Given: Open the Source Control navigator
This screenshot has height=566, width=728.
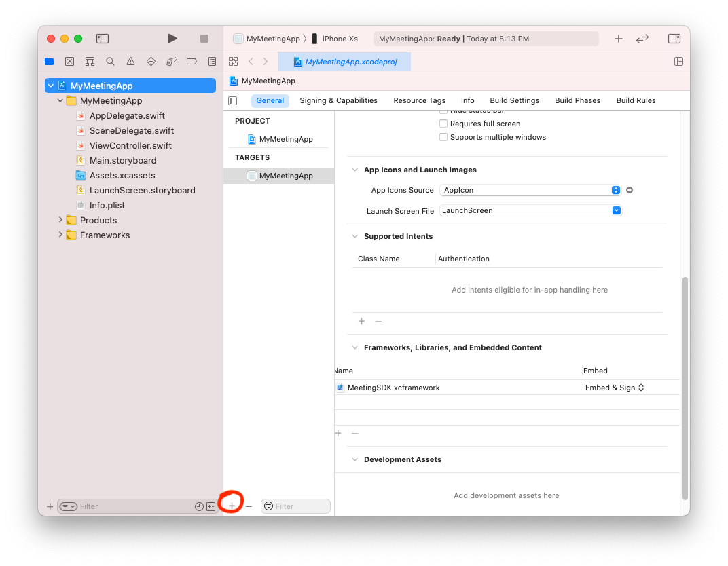Looking at the screenshot, I should (70, 61).
